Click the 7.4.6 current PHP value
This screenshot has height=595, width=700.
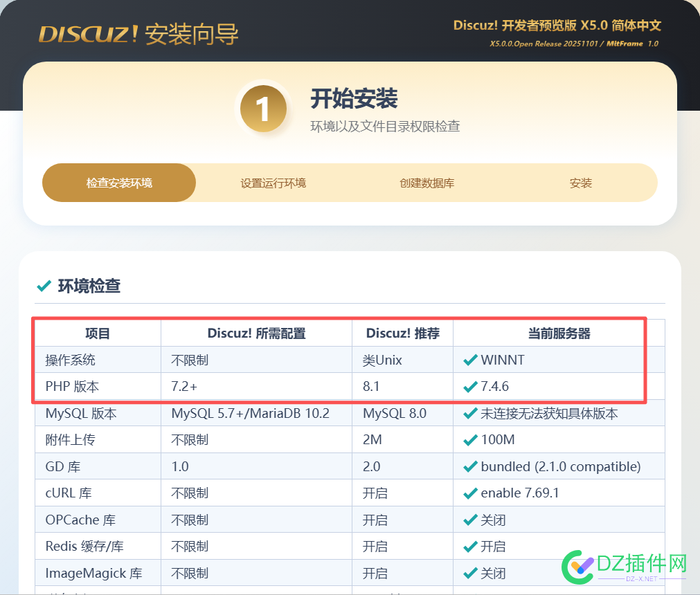tap(494, 386)
